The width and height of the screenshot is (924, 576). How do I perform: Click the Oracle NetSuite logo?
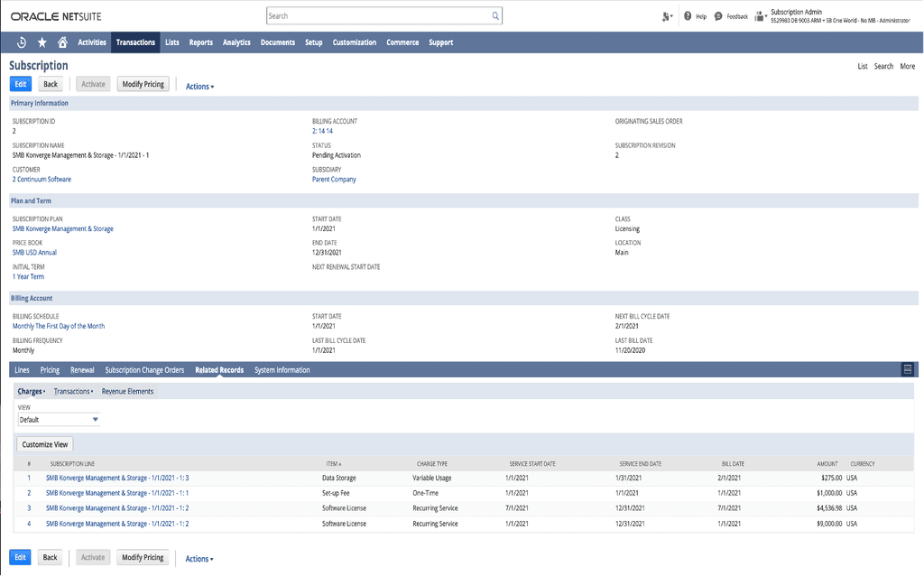56,16
